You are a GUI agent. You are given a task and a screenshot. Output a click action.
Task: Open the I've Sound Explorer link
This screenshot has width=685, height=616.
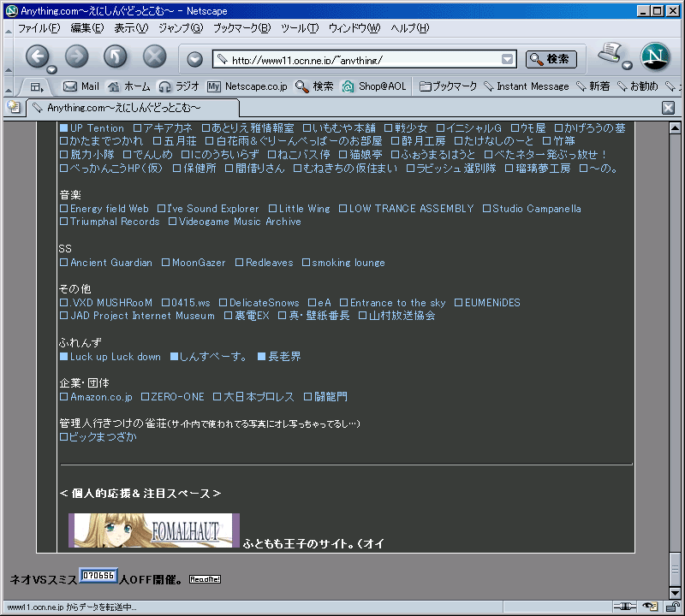(x=208, y=209)
